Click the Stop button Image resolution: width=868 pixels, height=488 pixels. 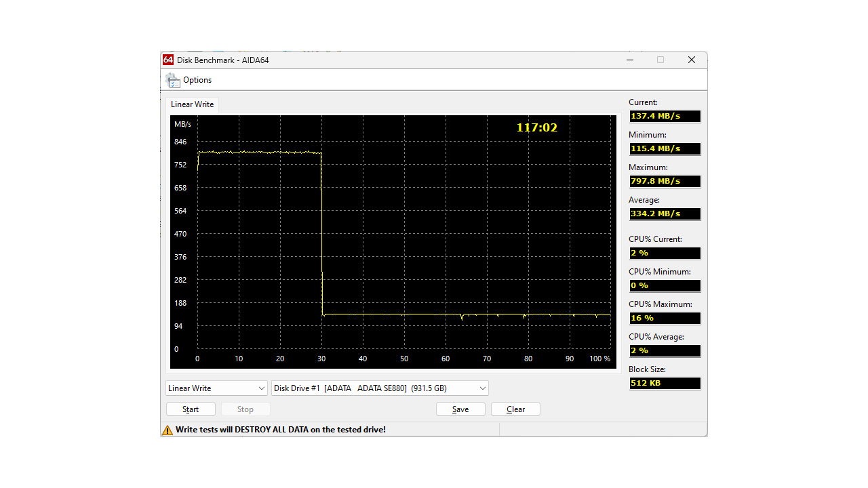(245, 409)
